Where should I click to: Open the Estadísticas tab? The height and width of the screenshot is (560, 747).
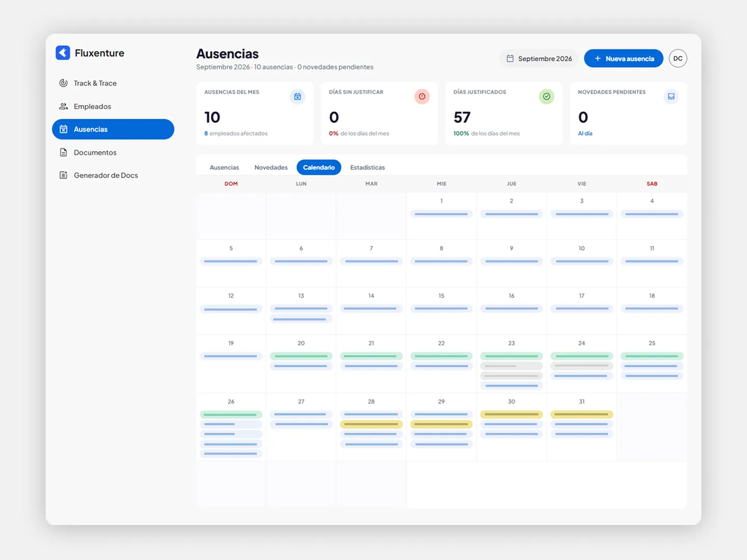pos(367,167)
